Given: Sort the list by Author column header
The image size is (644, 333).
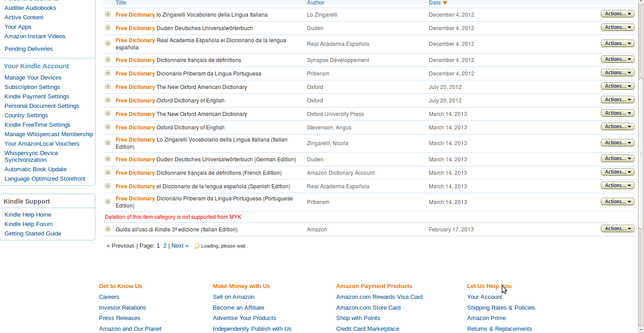Looking at the screenshot, I should click(315, 3).
